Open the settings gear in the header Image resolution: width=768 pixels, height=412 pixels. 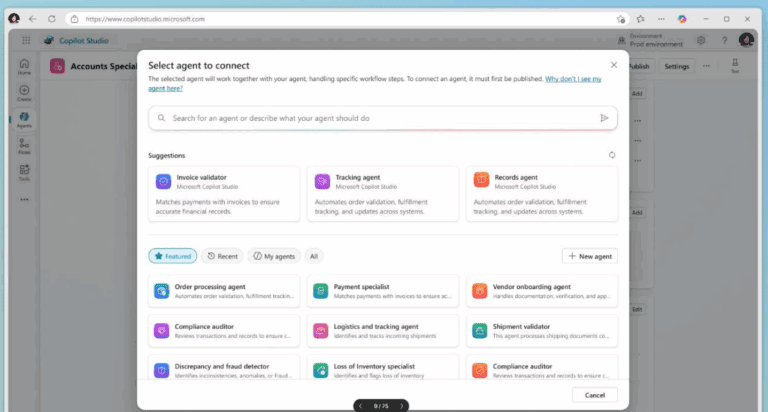coord(701,40)
